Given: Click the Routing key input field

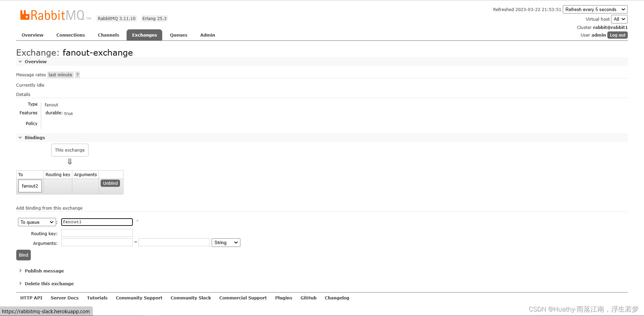Looking at the screenshot, I should (97, 233).
